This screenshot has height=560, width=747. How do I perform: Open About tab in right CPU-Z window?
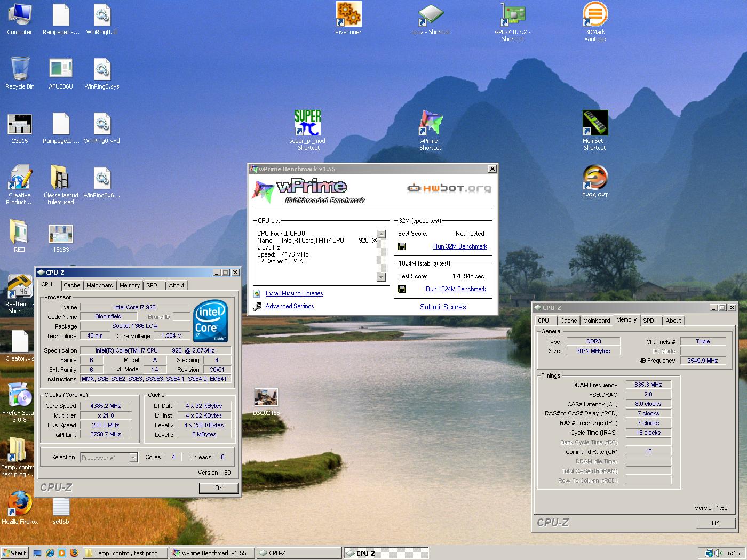tap(673, 321)
